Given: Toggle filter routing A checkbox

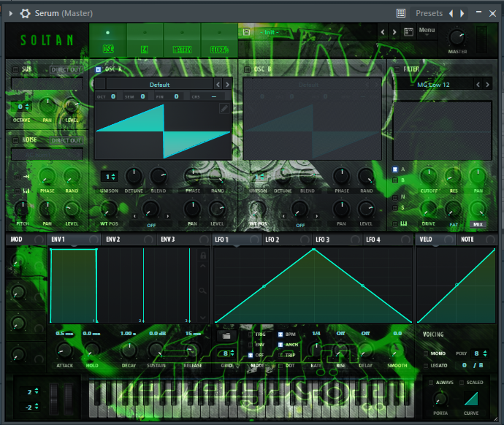Looking at the screenshot, I should pyautogui.click(x=395, y=169).
